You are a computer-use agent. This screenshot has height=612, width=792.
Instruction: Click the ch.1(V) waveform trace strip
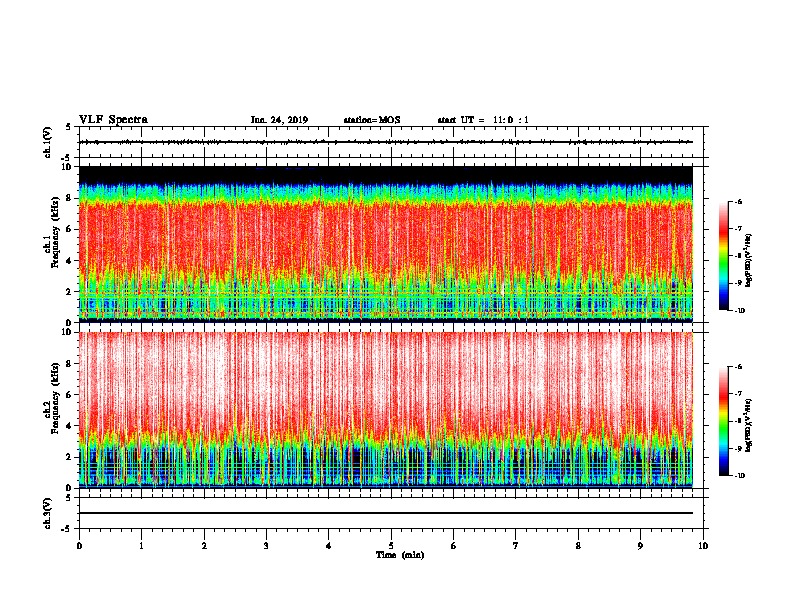pyautogui.click(x=386, y=142)
